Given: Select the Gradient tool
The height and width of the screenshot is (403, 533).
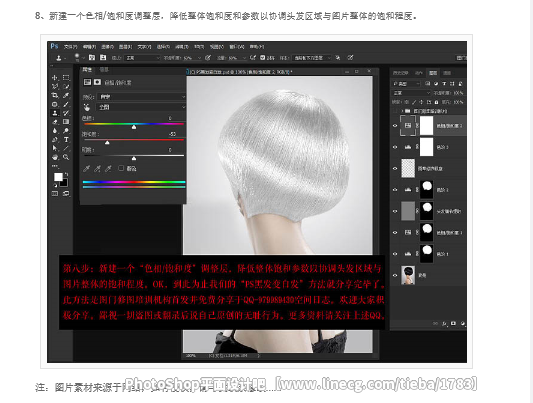Looking at the screenshot, I should click(66, 122).
